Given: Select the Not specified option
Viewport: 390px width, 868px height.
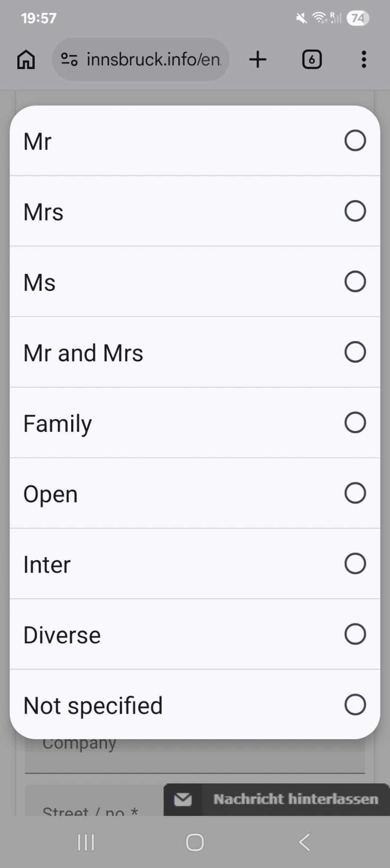Looking at the screenshot, I should pos(355,705).
